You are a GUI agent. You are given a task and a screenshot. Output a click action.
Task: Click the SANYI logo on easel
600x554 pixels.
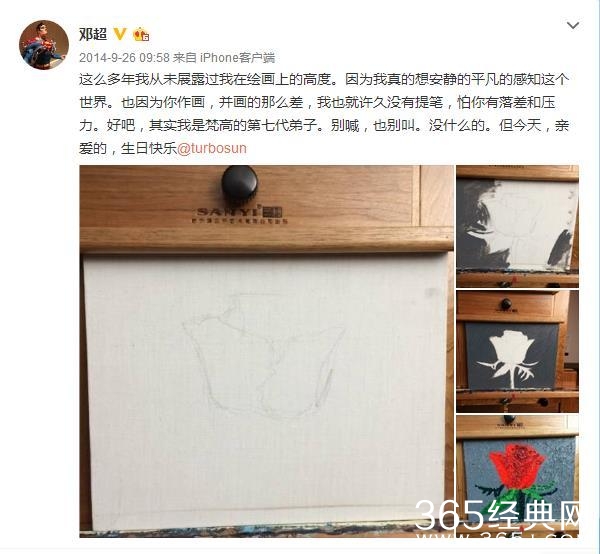(x=239, y=215)
